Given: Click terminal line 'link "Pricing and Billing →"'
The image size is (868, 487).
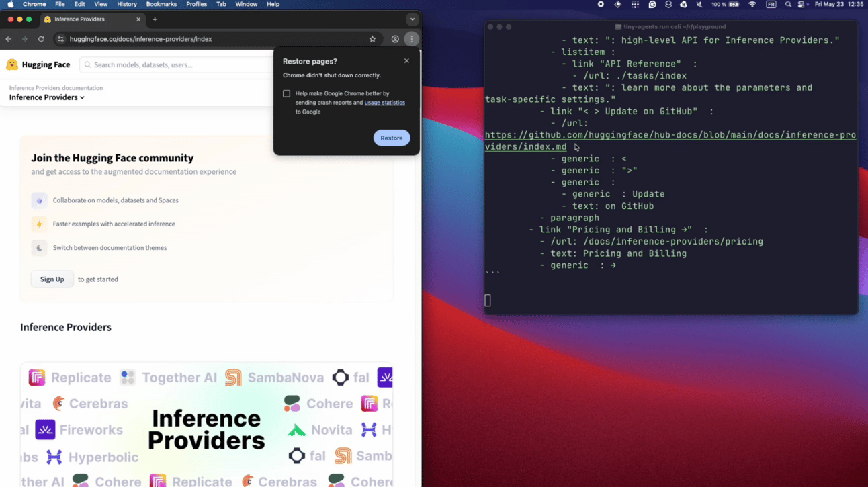Looking at the screenshot, I should pyautogui.click(x=618, y=230).
